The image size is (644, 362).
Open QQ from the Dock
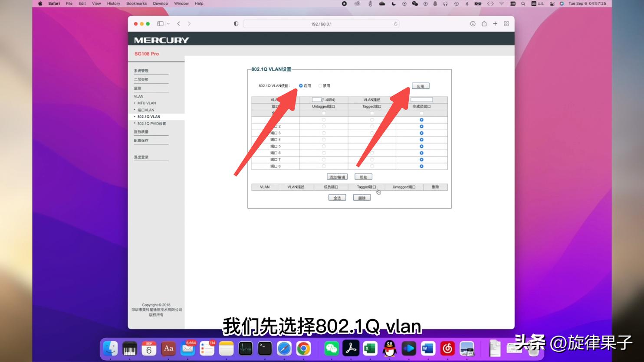click(389, 348)
